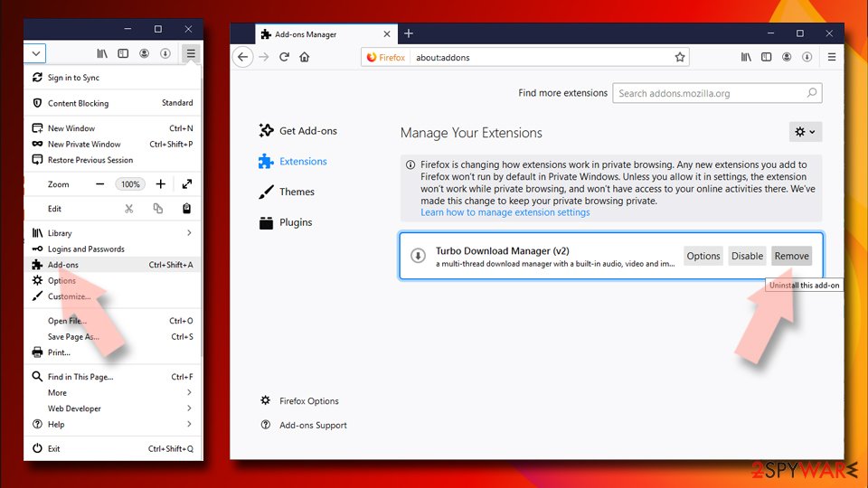Choose New Private Window menu item
Image resolution: width=868 pixels, height=488 pixels.
tap(113, 144)
